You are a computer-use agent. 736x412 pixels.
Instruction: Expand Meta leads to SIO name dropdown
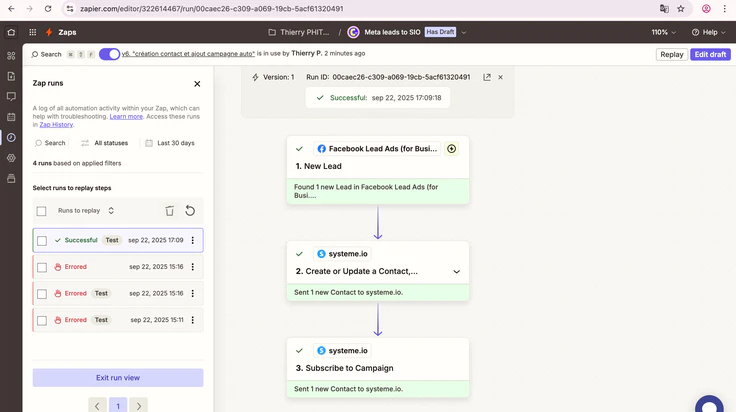464,32
